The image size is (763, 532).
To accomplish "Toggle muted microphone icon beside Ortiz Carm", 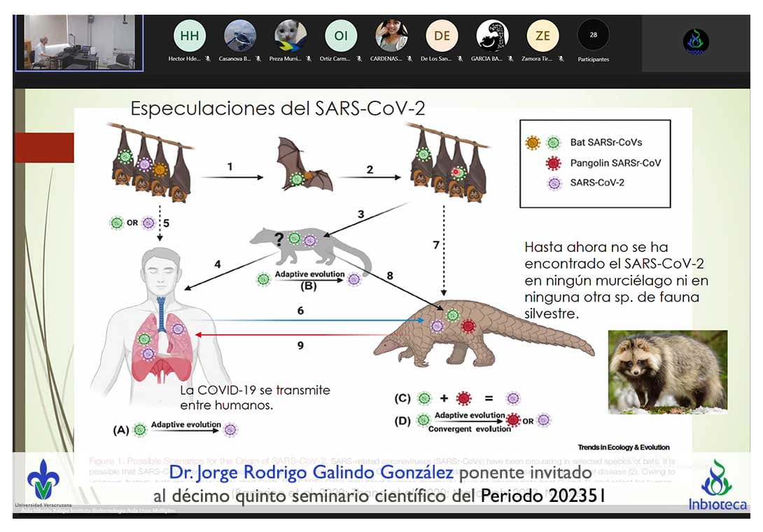I will click(x=358, y=59).
